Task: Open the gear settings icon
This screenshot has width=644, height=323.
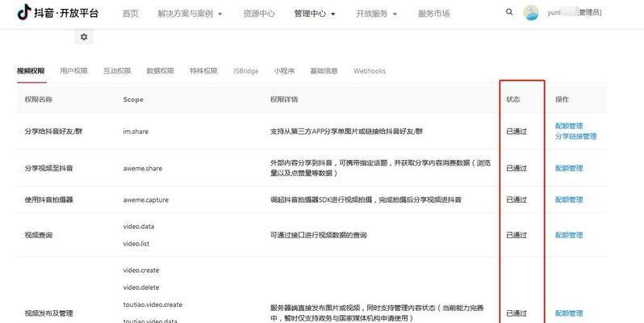Action: (x=84, y=37)
